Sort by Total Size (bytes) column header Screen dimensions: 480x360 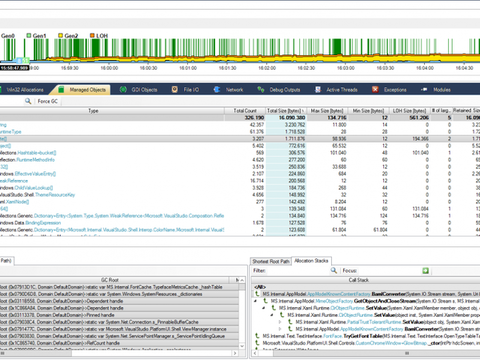(286, 111)
